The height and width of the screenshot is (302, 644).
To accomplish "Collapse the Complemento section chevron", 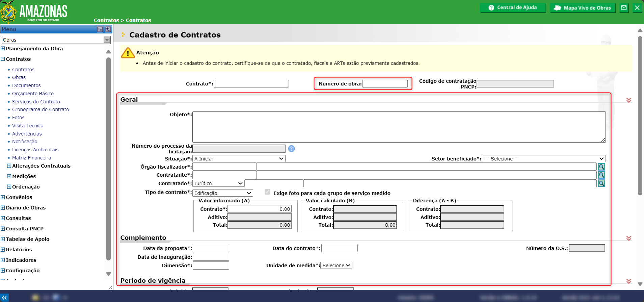I will (x=629, y=238).
